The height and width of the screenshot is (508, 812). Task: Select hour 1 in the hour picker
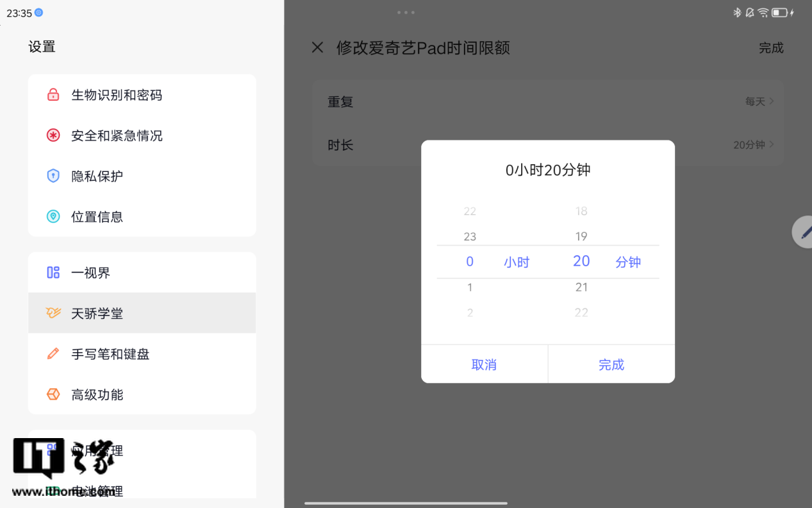[470, 287]
